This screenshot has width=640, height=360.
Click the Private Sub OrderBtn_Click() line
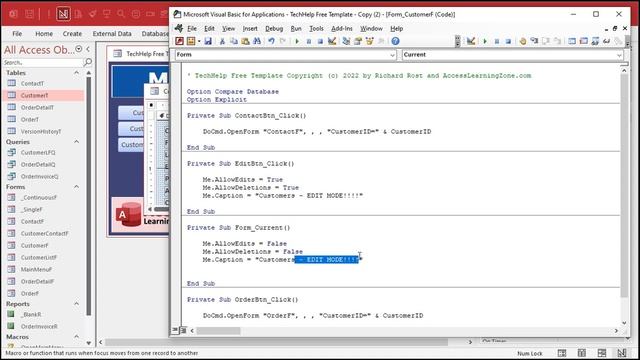coord(242,300)
